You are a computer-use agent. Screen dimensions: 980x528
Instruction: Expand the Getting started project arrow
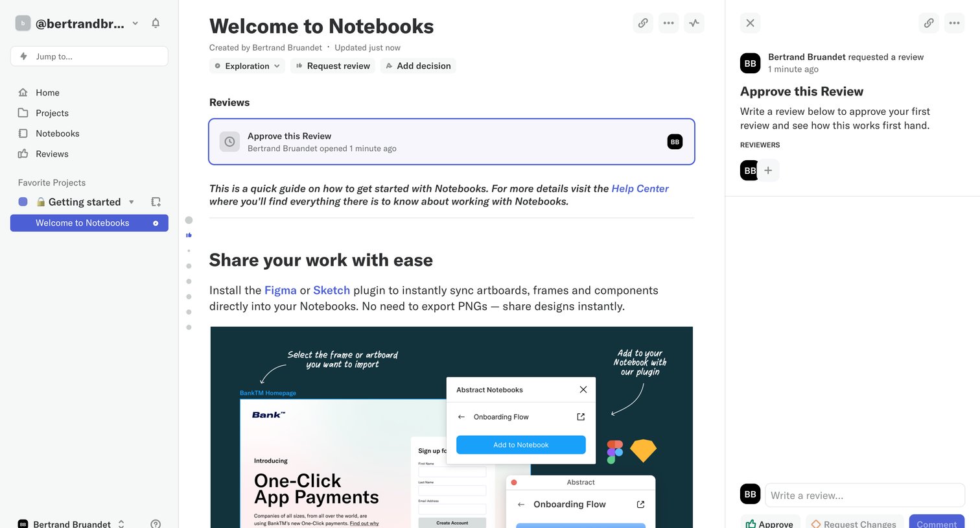click(x=132, y=202)
